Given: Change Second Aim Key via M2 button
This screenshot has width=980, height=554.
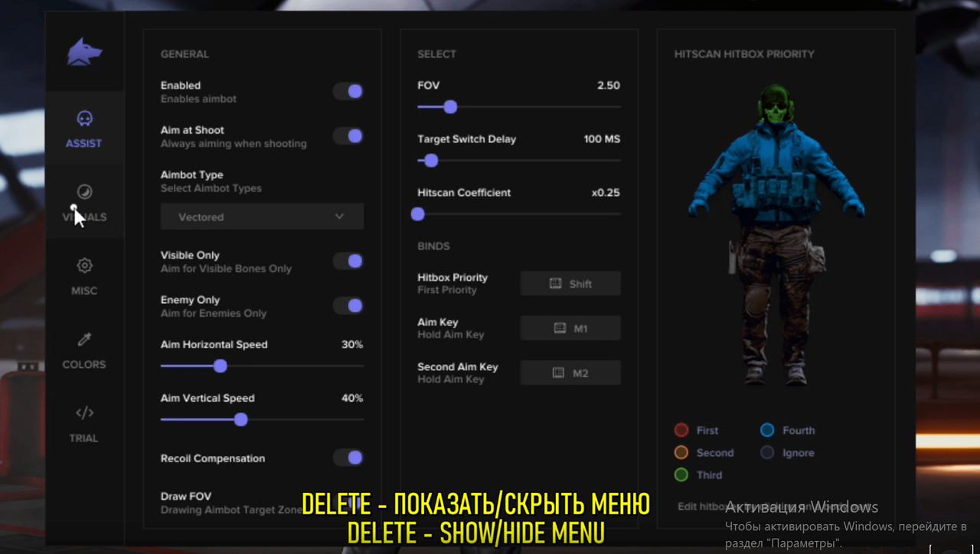Looking at the screenshot, I should pos(570,373).
